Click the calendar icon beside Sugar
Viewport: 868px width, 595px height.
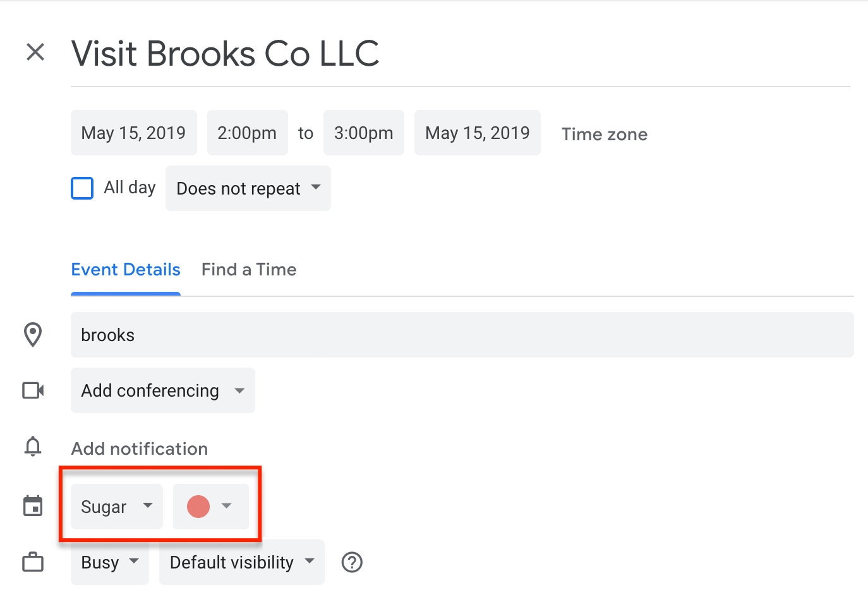coord(33,506)
